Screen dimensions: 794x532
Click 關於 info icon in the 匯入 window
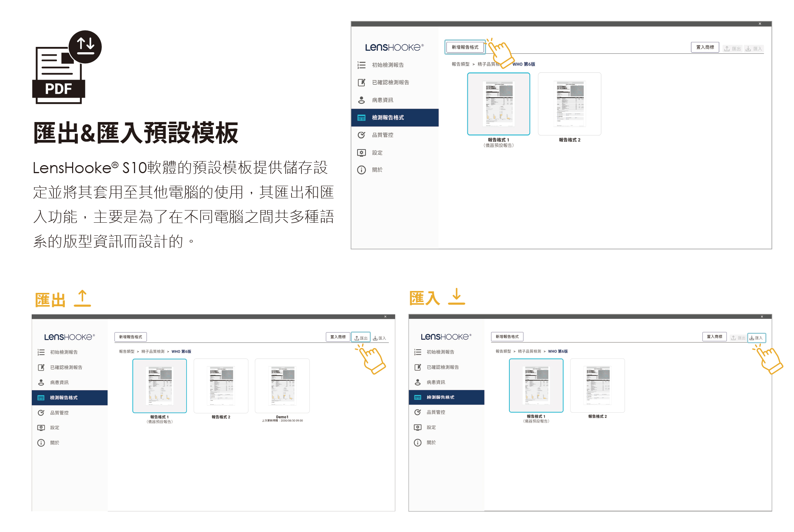(417, 442)
